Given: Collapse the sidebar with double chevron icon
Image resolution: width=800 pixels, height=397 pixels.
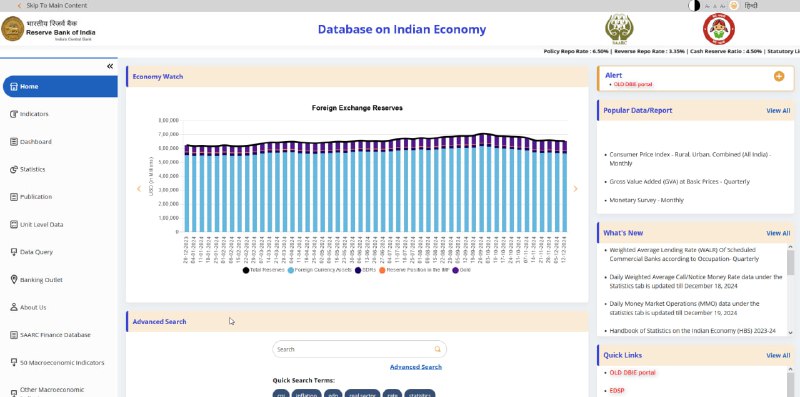Looking at the screenshot, I should click(110, 66).
